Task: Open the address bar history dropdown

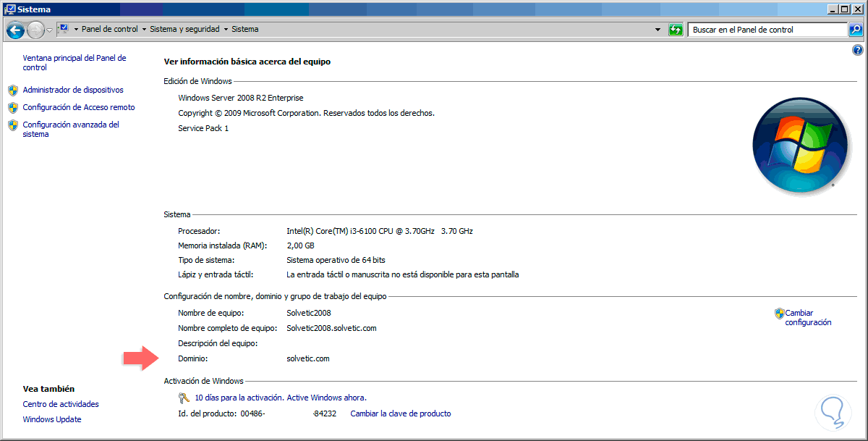Action: tap(658, 30)
